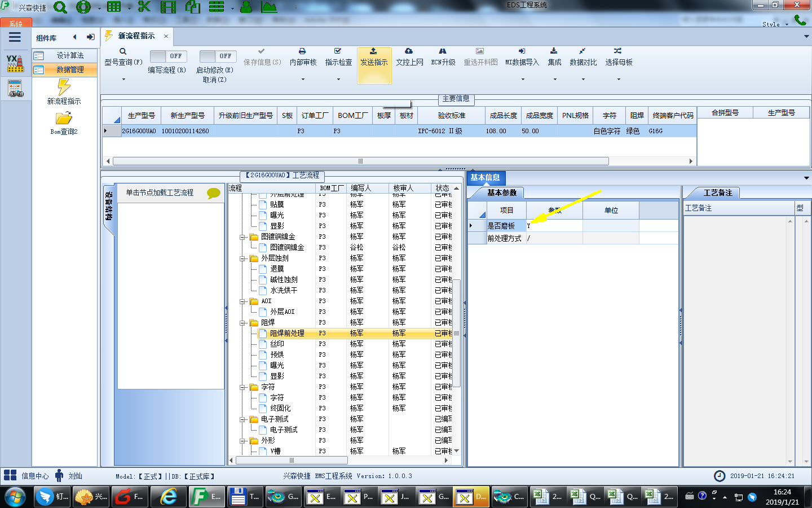The height and width of the screenshot is (508, 812).
Task: Open dropdown arrow under MI数据导入
Action: coord(523,79)
